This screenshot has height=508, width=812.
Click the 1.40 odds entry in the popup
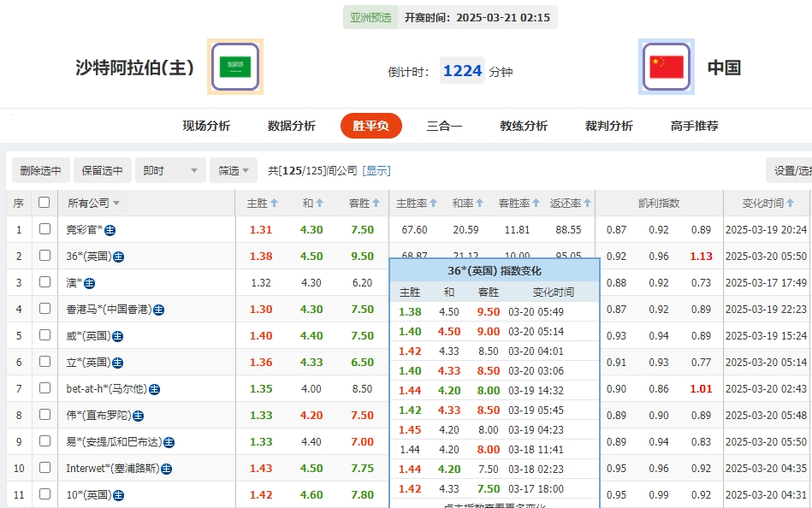410,330
